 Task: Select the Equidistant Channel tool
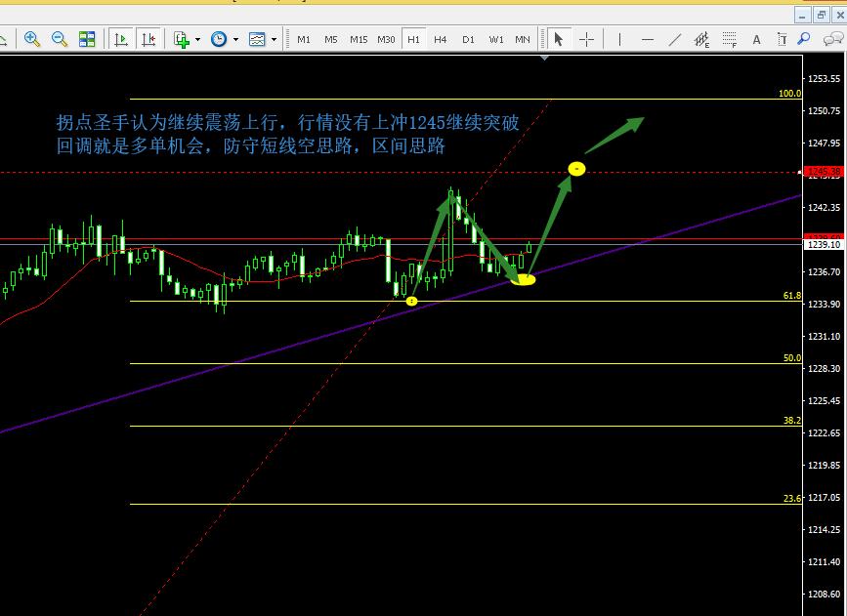700,39
